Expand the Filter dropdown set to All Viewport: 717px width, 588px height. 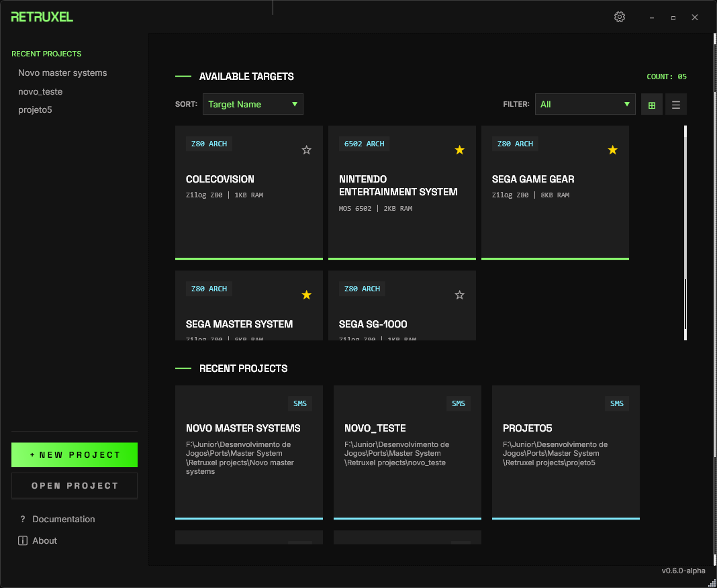(x=585, y=105)
